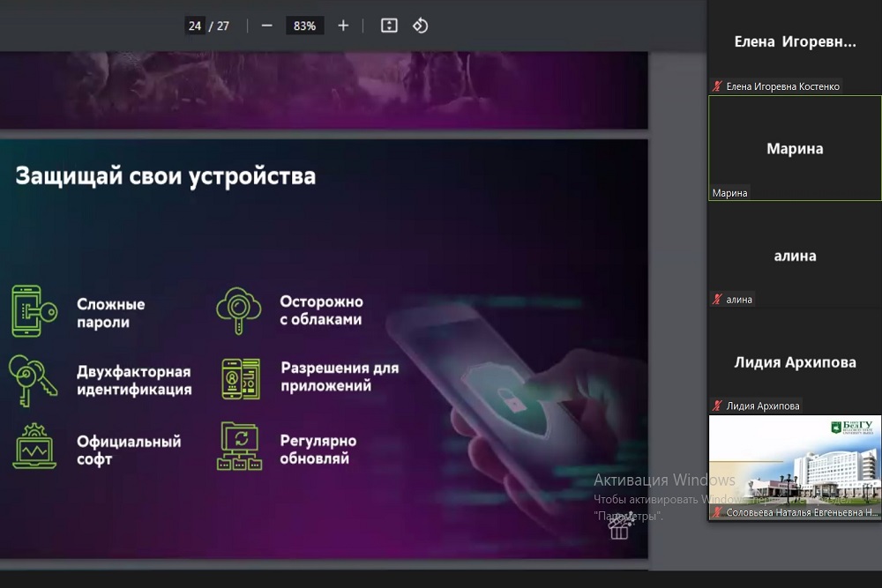This screenshot has height=588, width=882.
Task: Click the keys icon beside Двухфакторная идентификация
Action: [x=34, y=379]
